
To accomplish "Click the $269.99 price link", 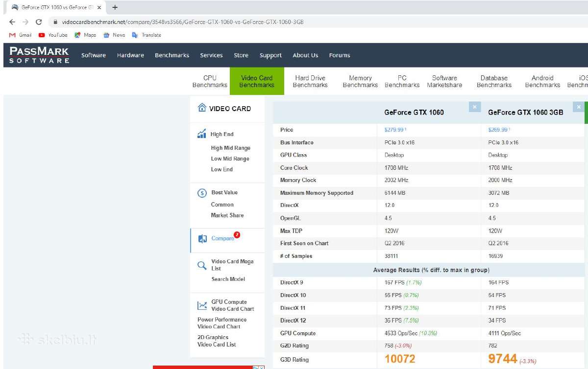I will (x=499, y=130).
